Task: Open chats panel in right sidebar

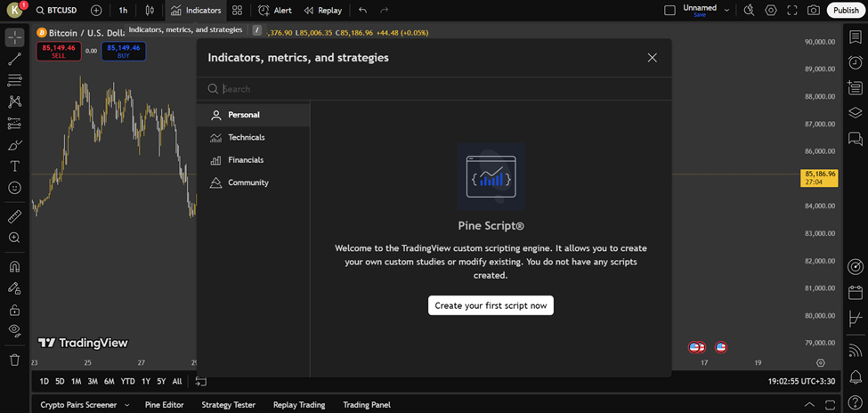Action: coord(856,138)
